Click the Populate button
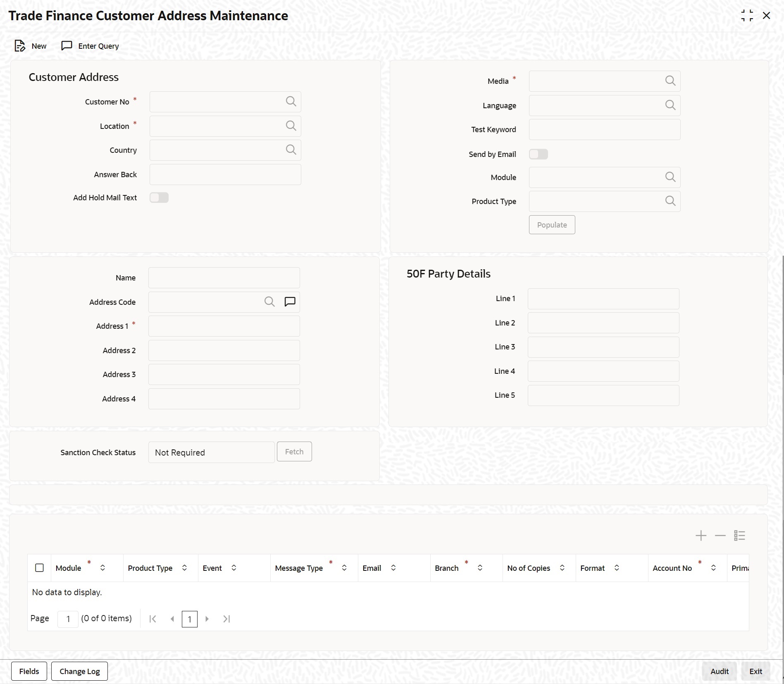The height and width of the screenshot is (684, 784). tap(552, 225)
